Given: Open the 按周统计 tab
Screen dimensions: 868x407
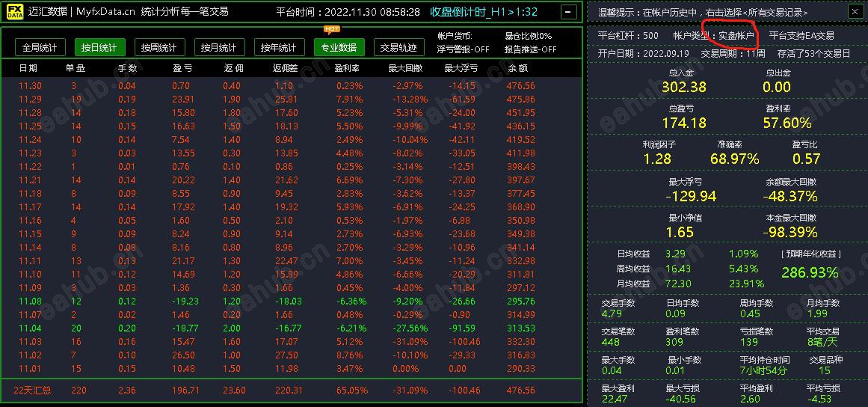Looking at the screenshot, I should pos(159,48).
